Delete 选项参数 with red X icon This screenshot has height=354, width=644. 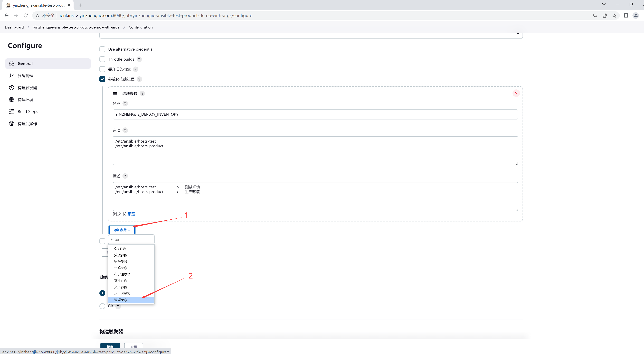516,93
